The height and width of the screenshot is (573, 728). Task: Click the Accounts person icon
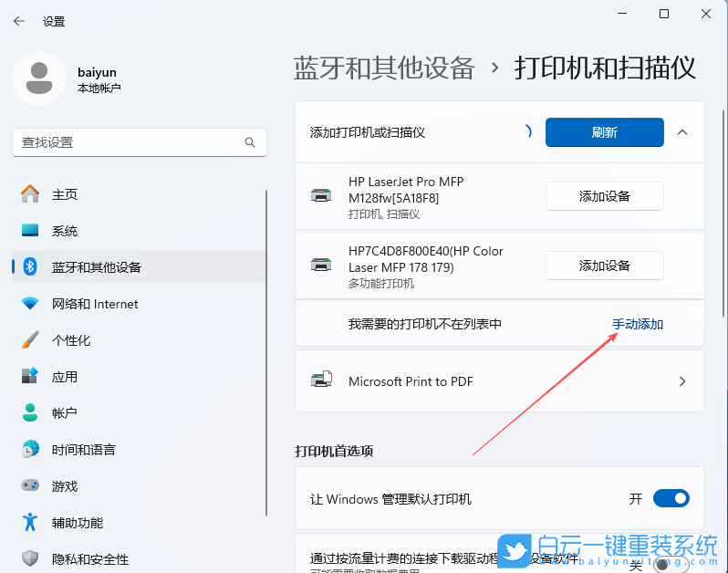pos(30,412)
